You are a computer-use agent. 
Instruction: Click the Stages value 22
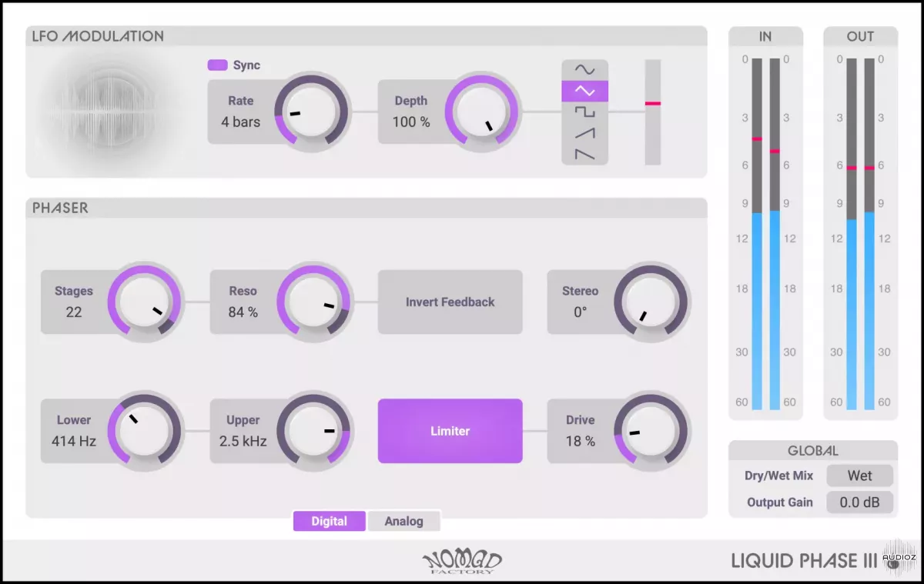74,312
